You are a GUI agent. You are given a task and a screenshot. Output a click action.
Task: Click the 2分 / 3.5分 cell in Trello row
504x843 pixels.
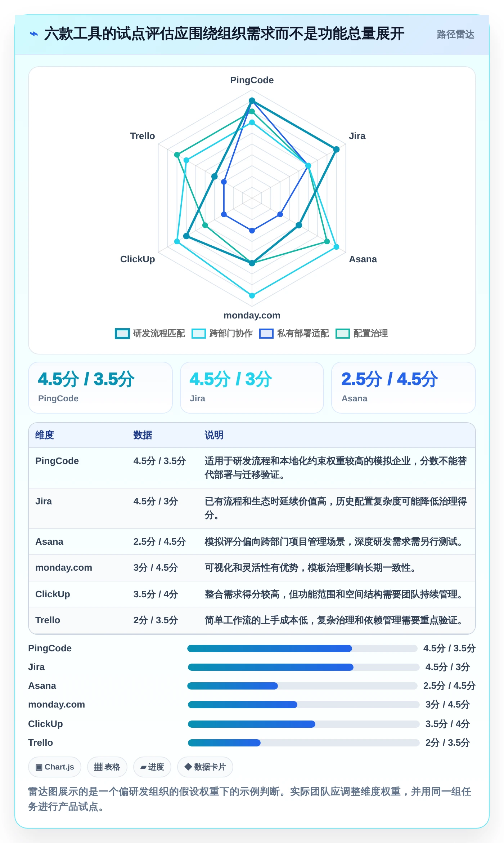156,620
